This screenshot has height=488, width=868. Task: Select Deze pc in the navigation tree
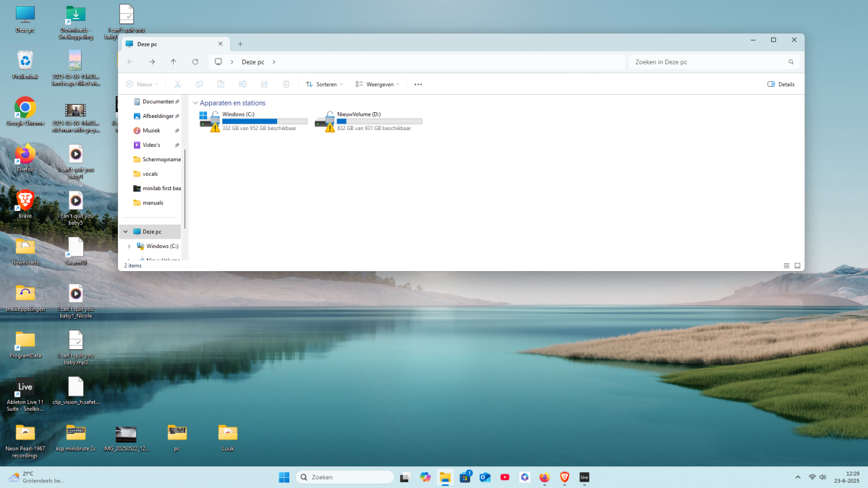pos(150,232)
